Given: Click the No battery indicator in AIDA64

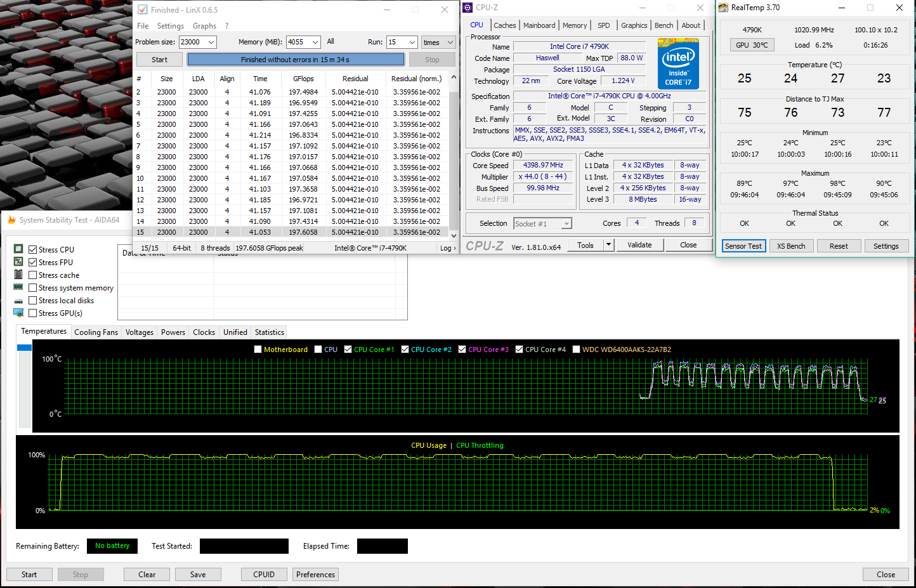Looking at the screenshot, I should click(112, 546).
